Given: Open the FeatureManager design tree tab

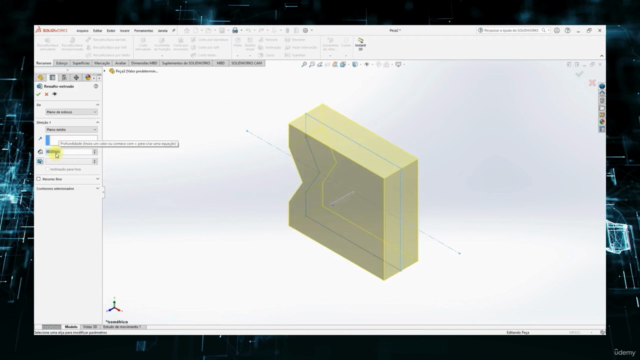Looking at the screenshot, I should pyautogui.click(x=41, y=78).
